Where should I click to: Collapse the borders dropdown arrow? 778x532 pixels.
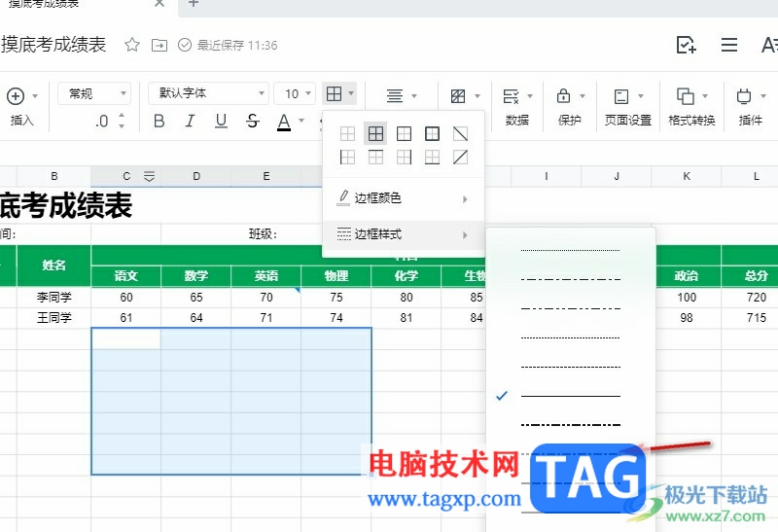351,93
